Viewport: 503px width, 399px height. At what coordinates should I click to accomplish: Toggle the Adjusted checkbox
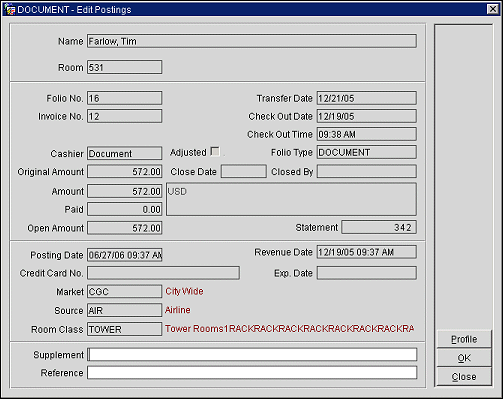pos(215,152)
